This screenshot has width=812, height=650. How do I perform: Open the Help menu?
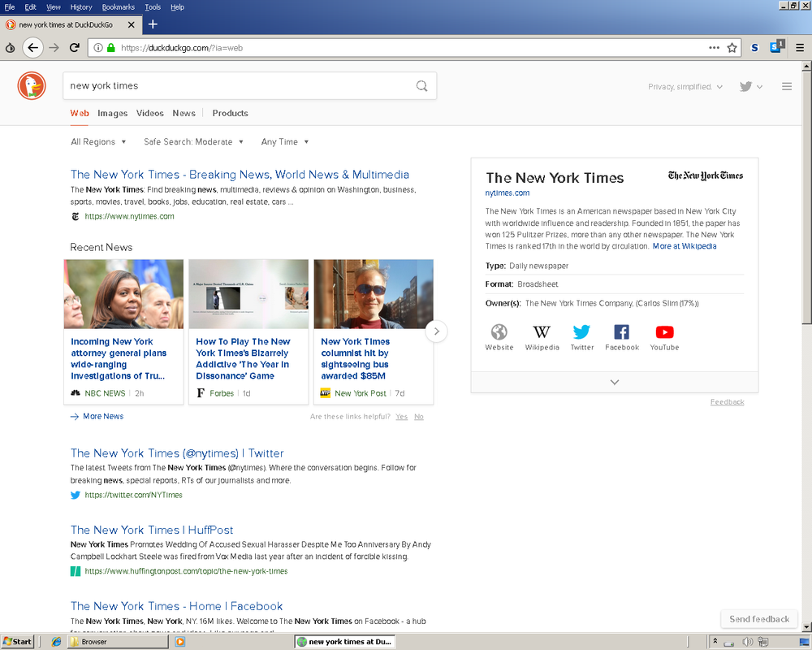point(177,6)
